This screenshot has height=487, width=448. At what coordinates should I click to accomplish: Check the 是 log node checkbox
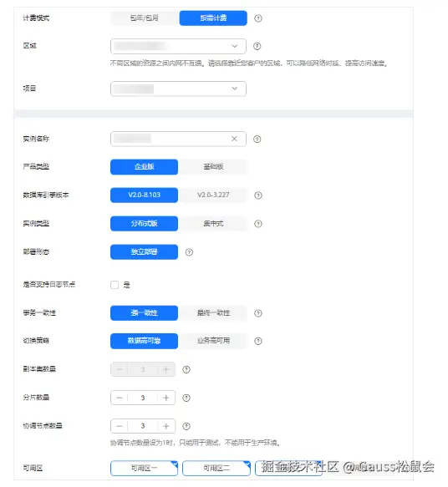(x=115, y=285)
